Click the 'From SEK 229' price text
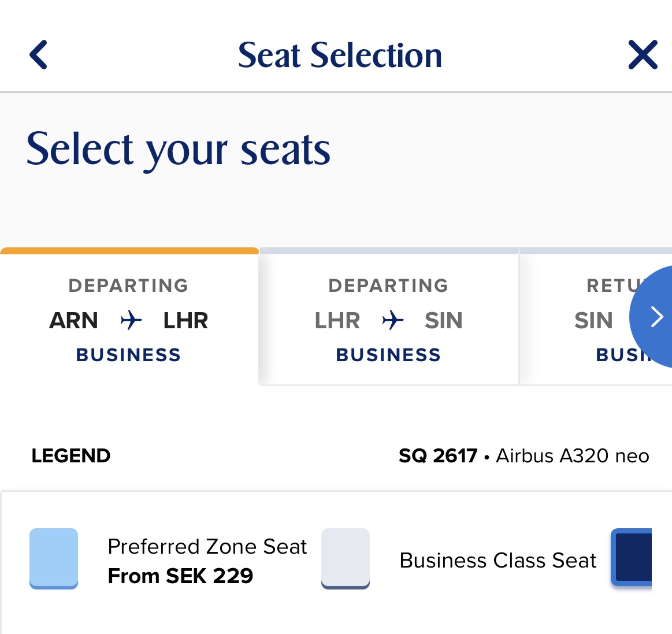The height and width of the screenshot is (634, 672). point(180,576)
